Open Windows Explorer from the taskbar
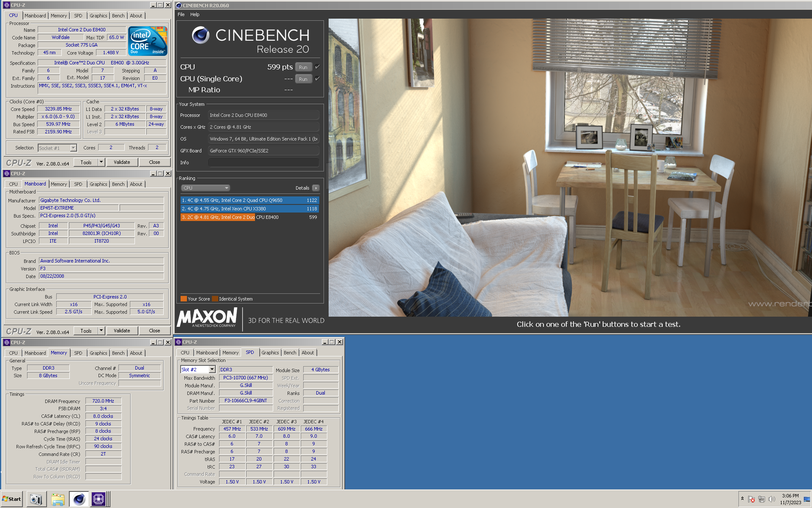This screenshot has height=508, width=812. point(58,500)
